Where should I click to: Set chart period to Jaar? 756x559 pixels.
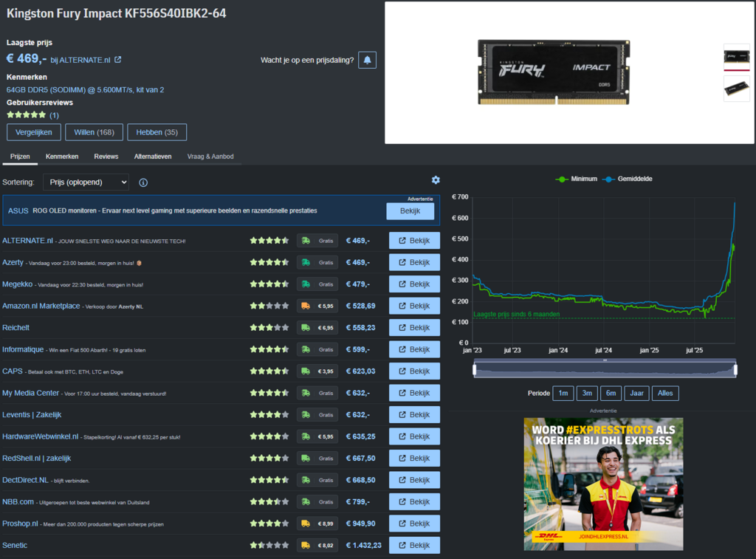[x=636, y=393]
